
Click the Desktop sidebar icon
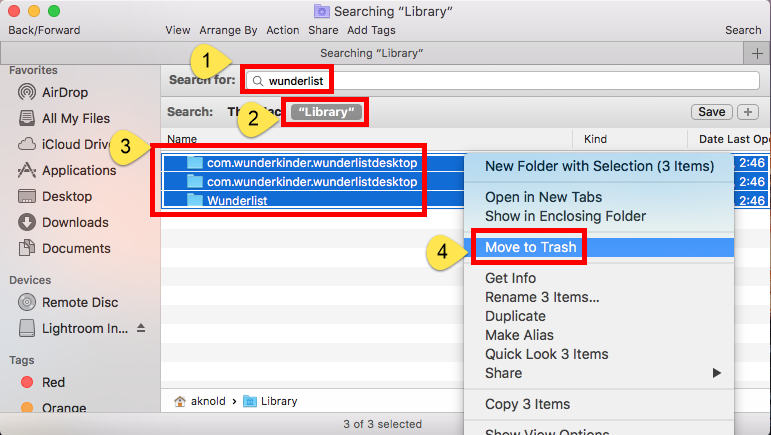[x=27, y=196]
